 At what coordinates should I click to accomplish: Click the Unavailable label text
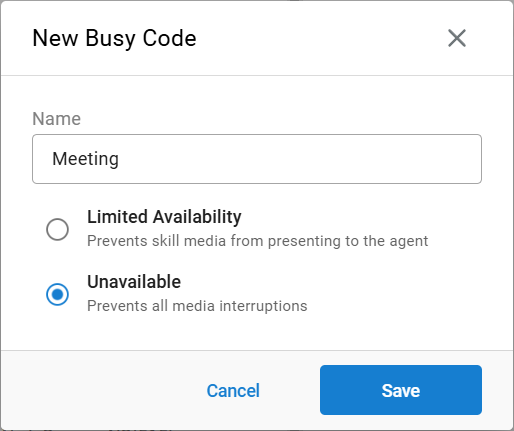point(134,282)
